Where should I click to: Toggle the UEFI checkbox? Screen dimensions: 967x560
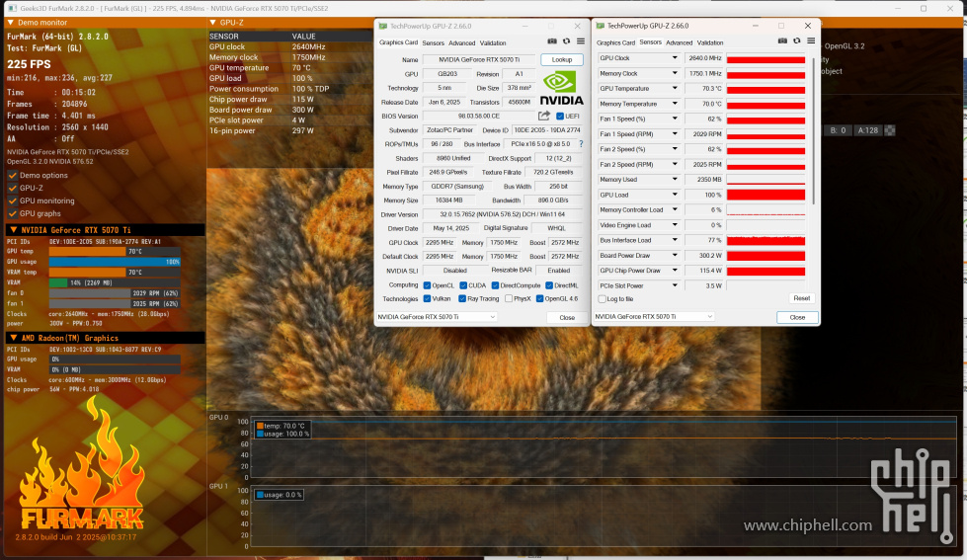(x=560, y=116)
